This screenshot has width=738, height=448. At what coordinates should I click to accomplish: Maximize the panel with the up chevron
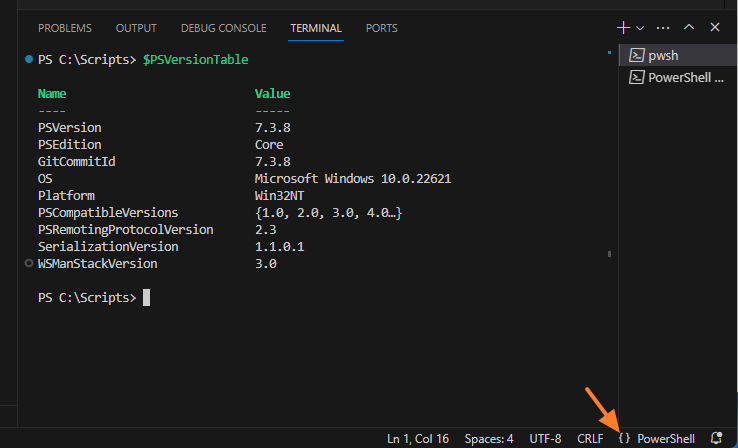tap(689, 27)
